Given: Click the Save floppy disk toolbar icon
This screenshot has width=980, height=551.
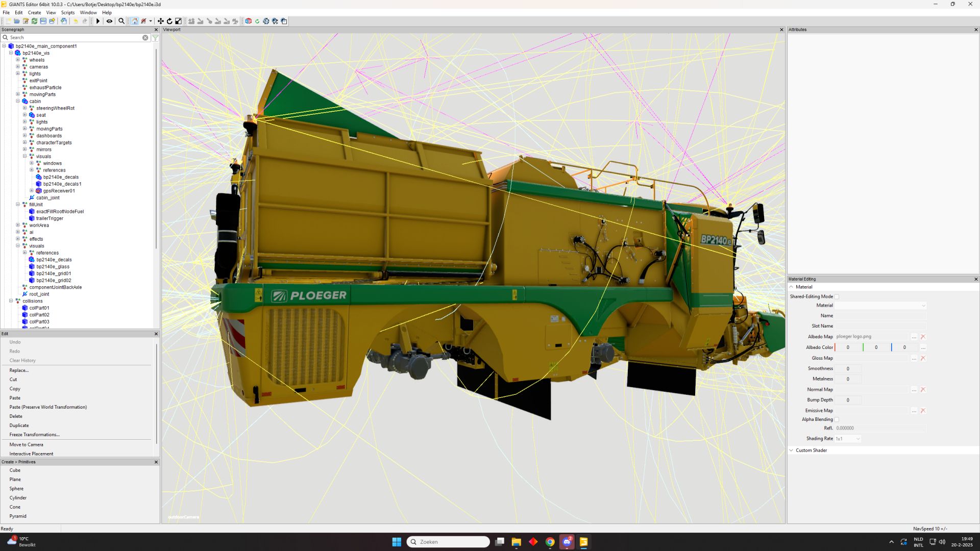Looking at the screenshot, I should (43, 21).
